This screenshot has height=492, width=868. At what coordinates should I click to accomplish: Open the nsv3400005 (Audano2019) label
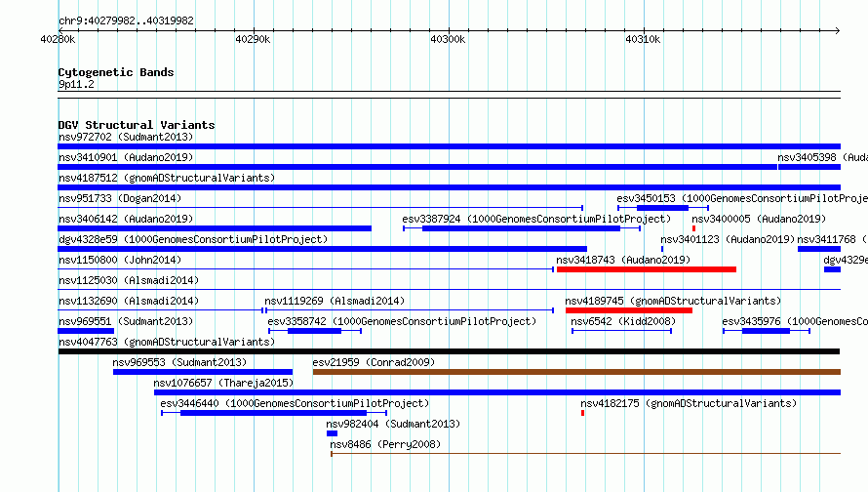pos(759,219)
